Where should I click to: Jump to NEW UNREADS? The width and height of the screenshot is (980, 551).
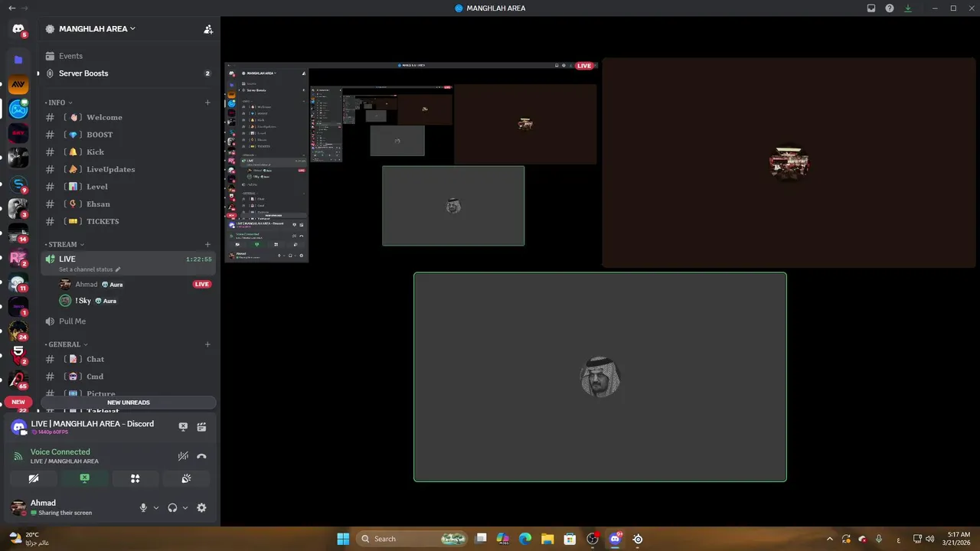pos(129,403)
